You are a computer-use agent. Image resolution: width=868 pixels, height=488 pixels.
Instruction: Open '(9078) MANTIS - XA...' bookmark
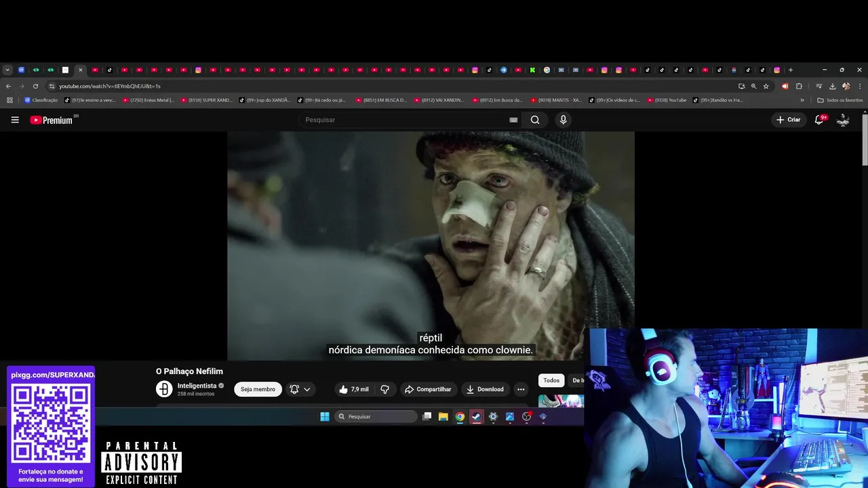(556, 100)
